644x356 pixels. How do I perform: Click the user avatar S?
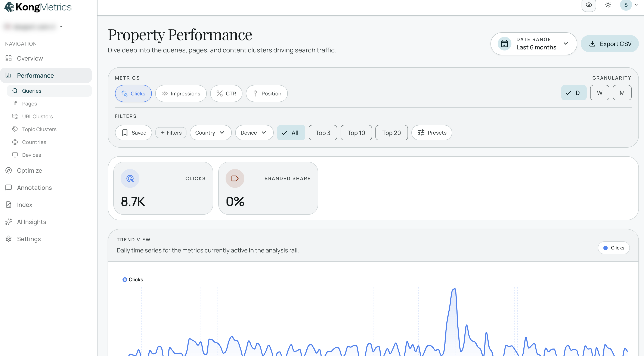pyautogui.click(x=626, y=5)
